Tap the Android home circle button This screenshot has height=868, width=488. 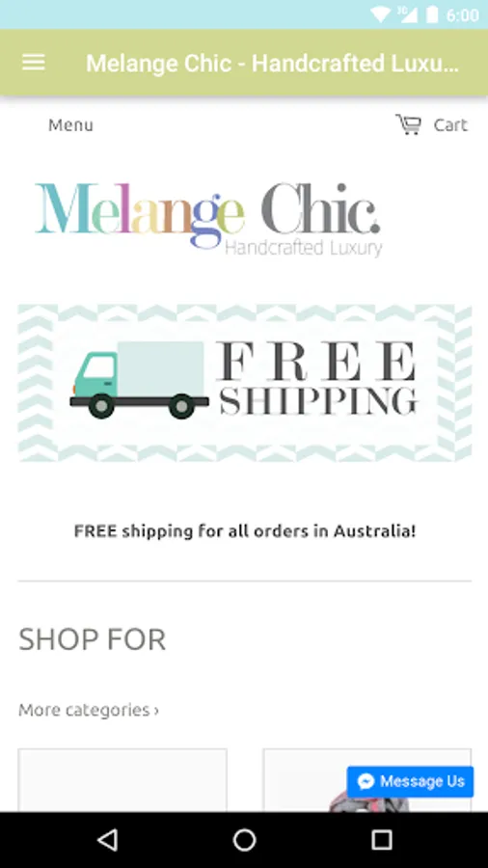point(244,840)
